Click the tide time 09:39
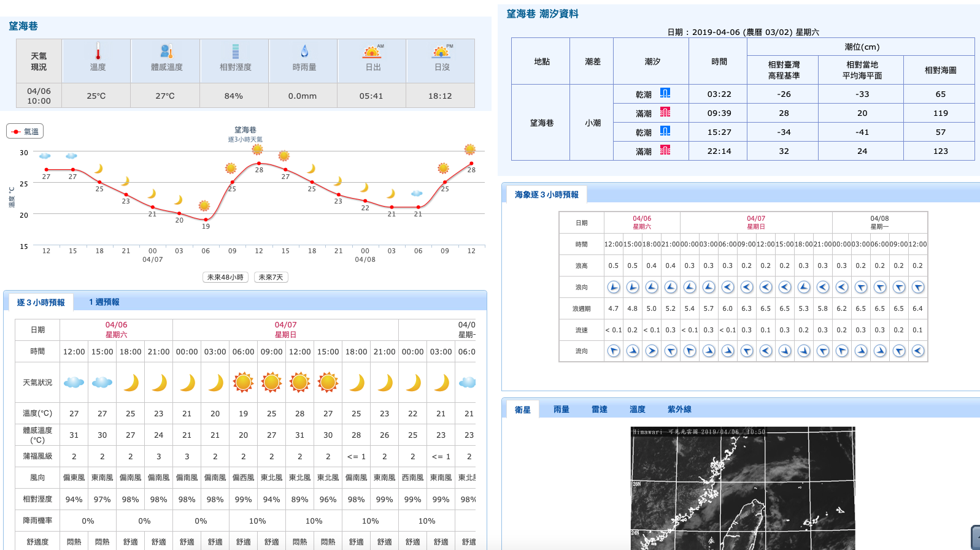Image resolution: width=980 pixels, height=550 pixels. click(719, 113)
